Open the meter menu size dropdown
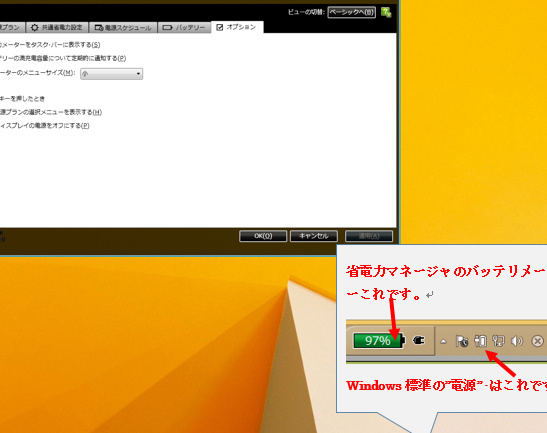 point(112,74)
